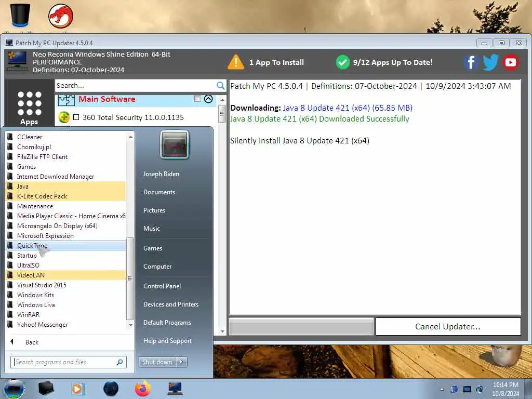Open Computer from the Start menu
Viewport: 532px width, 399px height.
tap(157, 267)
